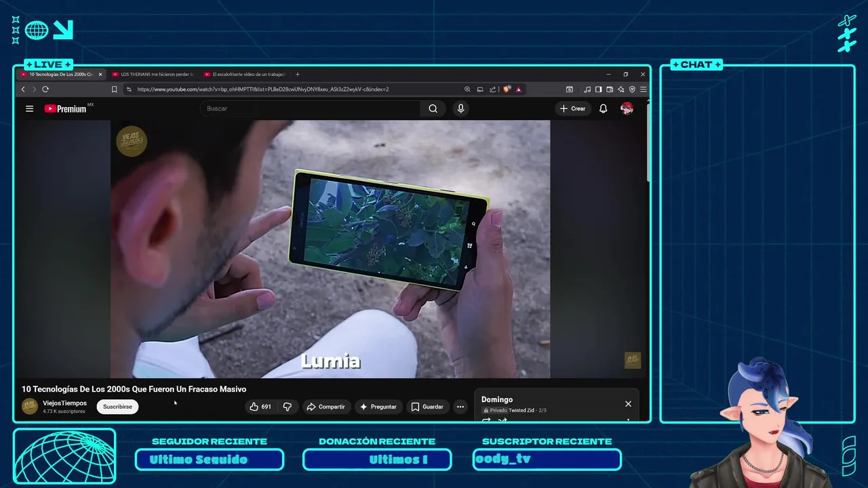Open Leo AI sparkle icon in toolbar
The width and height of the screenshot is (868, 488).
point(620,89)
